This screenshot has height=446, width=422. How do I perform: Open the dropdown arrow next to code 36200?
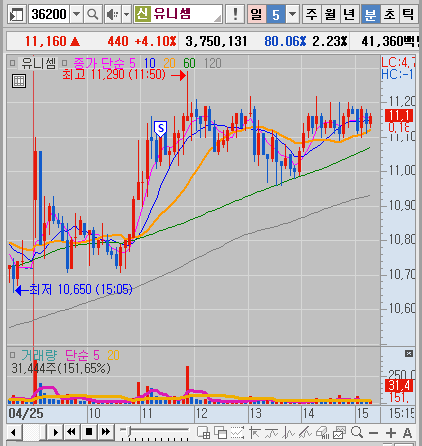pos(76,14)
